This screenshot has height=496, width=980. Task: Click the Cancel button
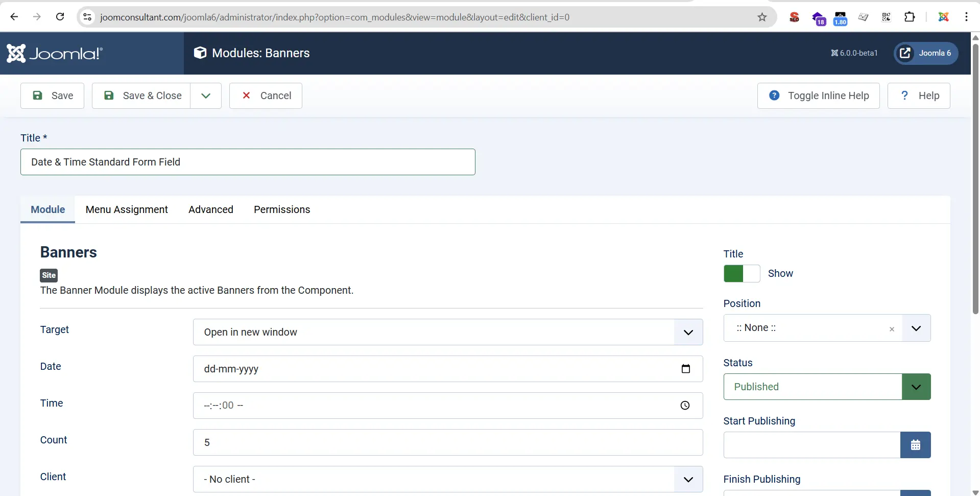coord(266,96)
